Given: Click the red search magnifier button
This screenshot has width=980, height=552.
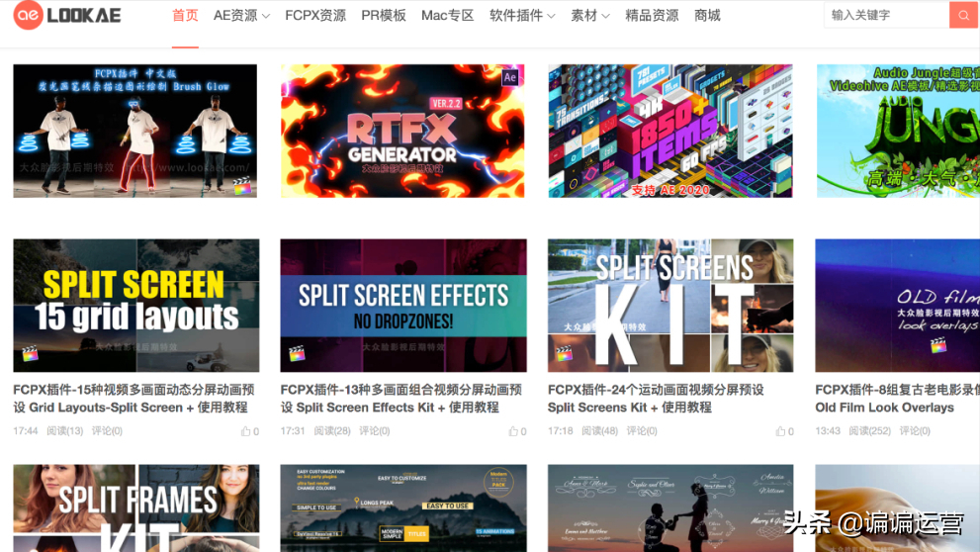Looking at the screenshot, I should click(964, 15).
